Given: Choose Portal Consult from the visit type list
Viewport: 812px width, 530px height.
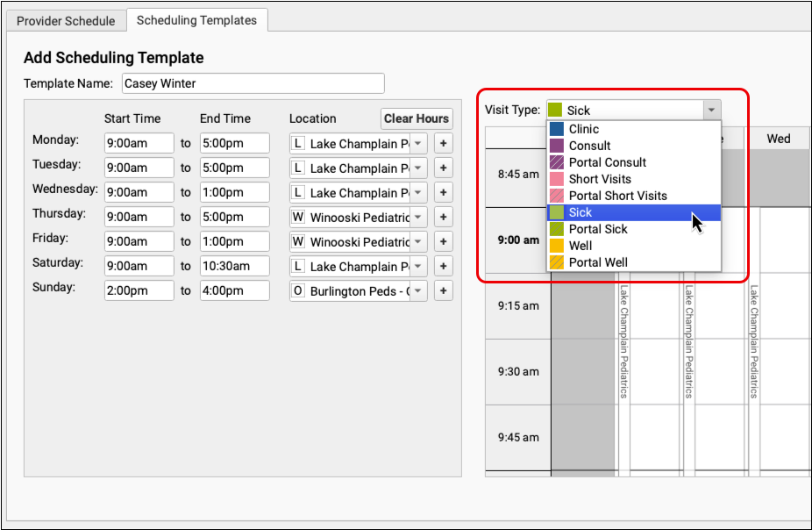Looking at the screenshot, I should click(607, 162).
